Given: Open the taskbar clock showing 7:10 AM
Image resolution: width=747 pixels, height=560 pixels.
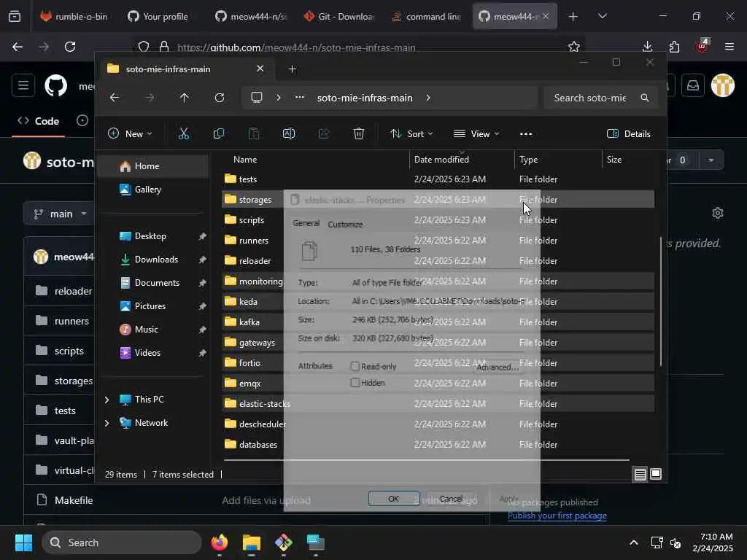Looking at the screenshot, I should pos(713,542).
